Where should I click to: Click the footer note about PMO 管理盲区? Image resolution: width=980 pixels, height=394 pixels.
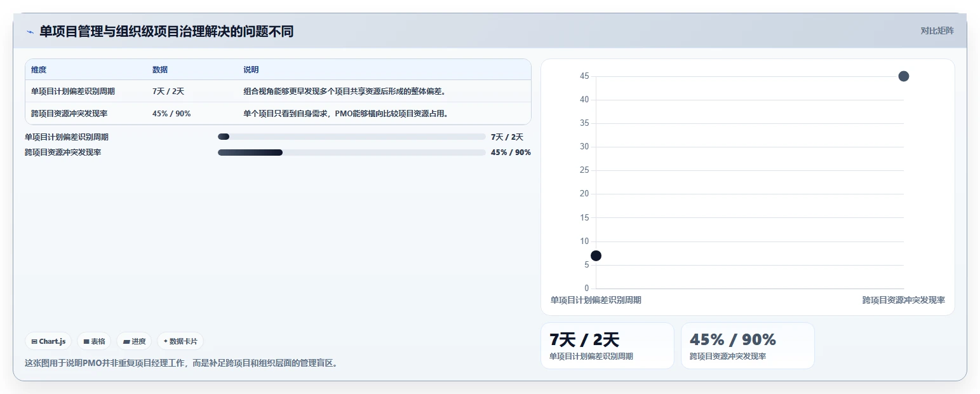coord(181,363)
